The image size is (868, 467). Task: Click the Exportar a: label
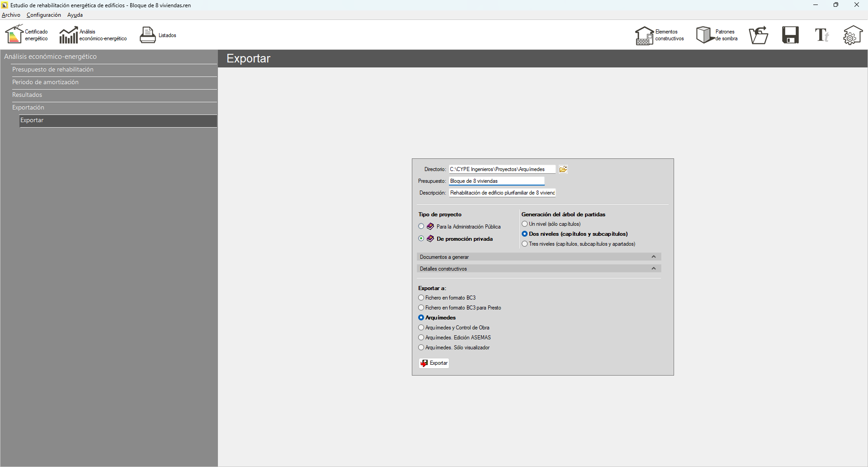pyautogui.click(x=432, y=288)
